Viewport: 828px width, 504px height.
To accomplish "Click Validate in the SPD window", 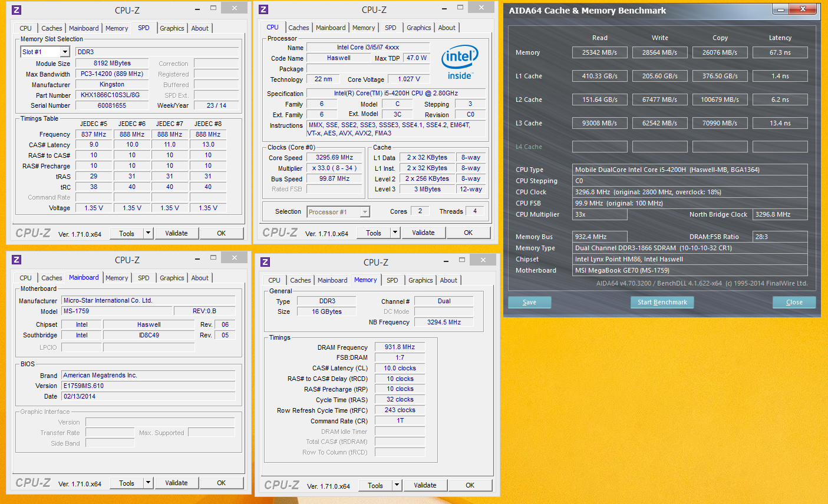I will coord(176,233).
